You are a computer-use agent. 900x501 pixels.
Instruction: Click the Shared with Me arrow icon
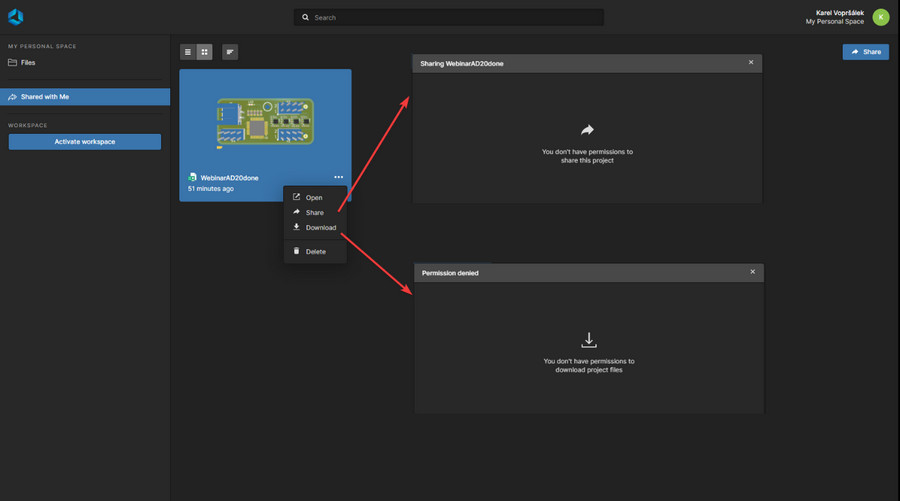tap(12, 96)
